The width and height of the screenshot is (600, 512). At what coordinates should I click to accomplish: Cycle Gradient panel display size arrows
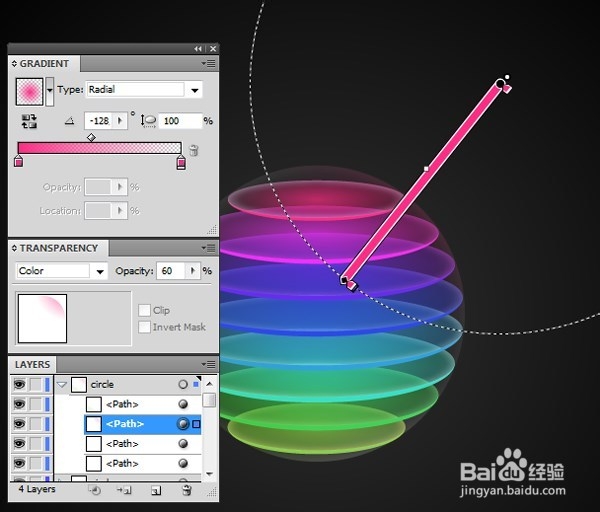click(14, 64)
